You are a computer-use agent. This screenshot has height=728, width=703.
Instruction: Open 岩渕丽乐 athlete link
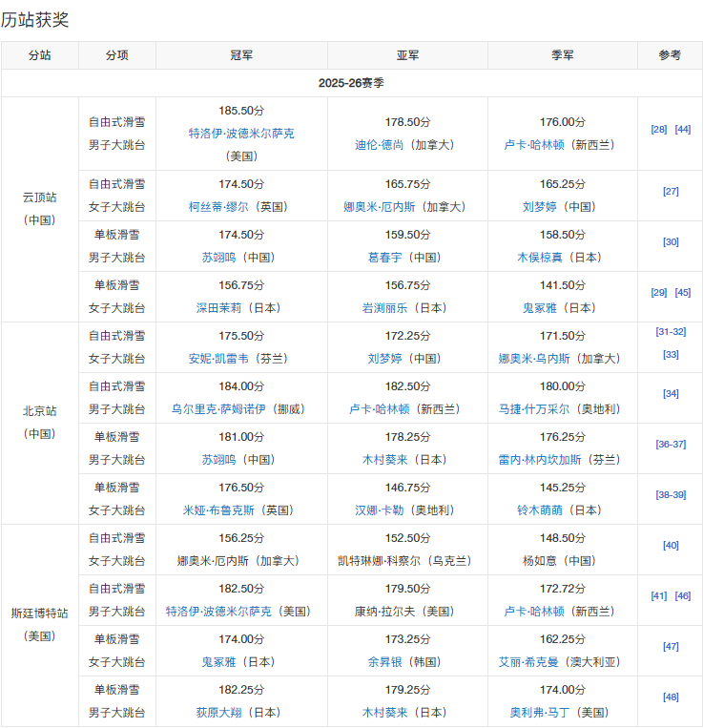[x=384, y=308]
